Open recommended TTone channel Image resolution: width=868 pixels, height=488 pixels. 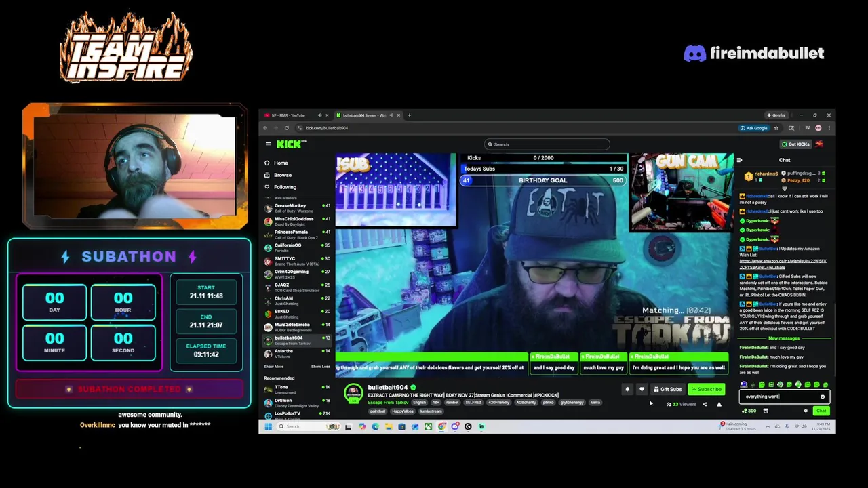click(x=297, y=390)
